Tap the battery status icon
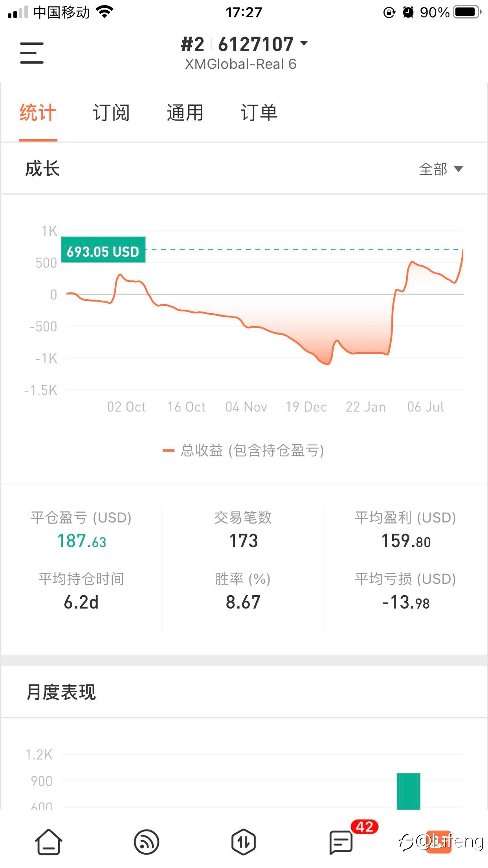 coord(467,12)
